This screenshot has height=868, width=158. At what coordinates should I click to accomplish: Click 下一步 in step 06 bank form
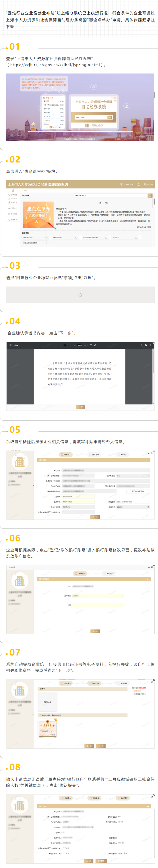point(96,631)
